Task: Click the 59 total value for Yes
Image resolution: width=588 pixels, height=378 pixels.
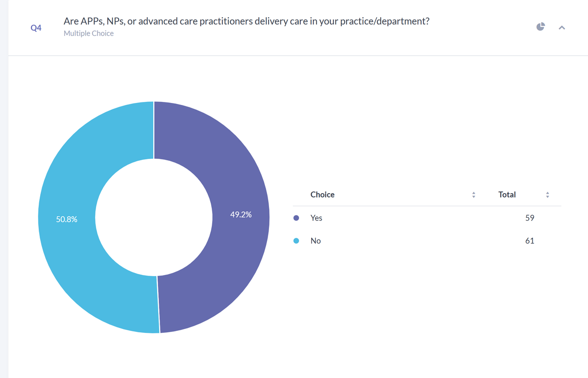Action: coord(530,218)
